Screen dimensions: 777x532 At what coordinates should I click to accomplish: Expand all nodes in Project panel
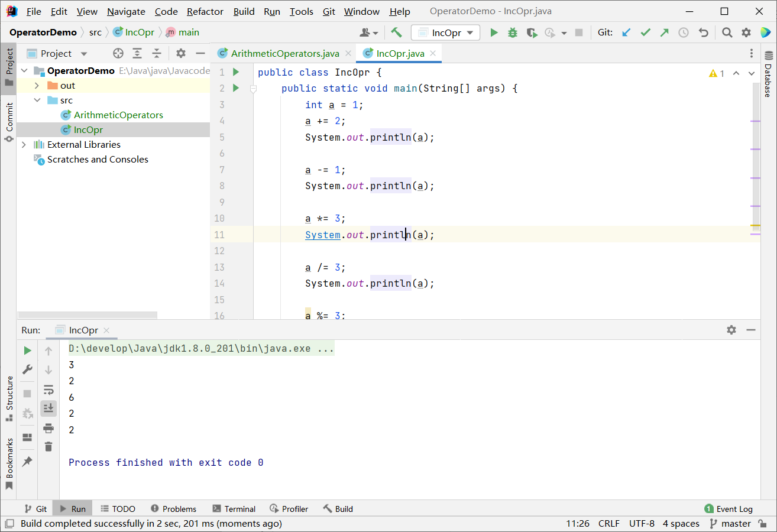tap(137, 53)
